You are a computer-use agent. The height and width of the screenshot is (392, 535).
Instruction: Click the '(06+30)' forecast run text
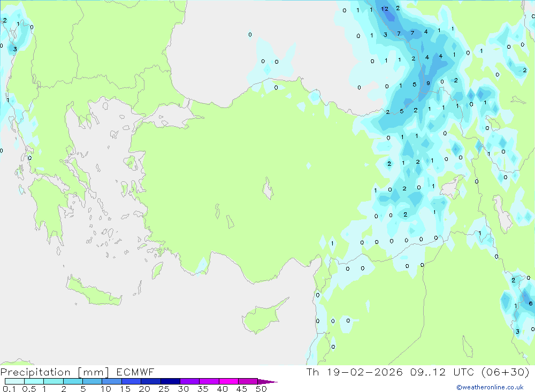tap(506, 372)
